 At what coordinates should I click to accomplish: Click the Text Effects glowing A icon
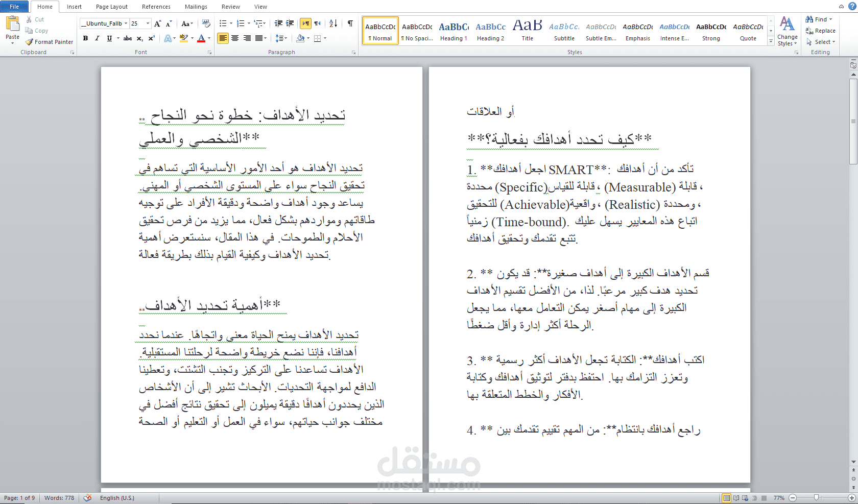pos(168,38)
